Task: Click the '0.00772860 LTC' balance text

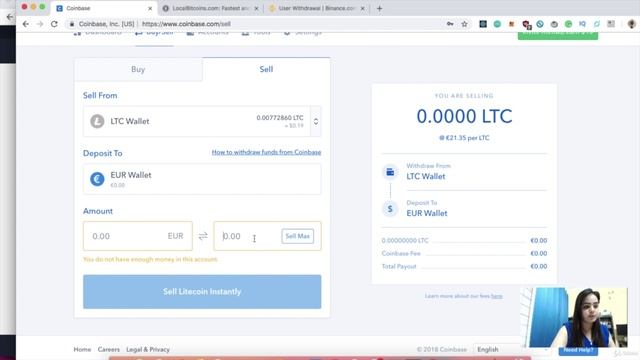Action: coord(280,118)
